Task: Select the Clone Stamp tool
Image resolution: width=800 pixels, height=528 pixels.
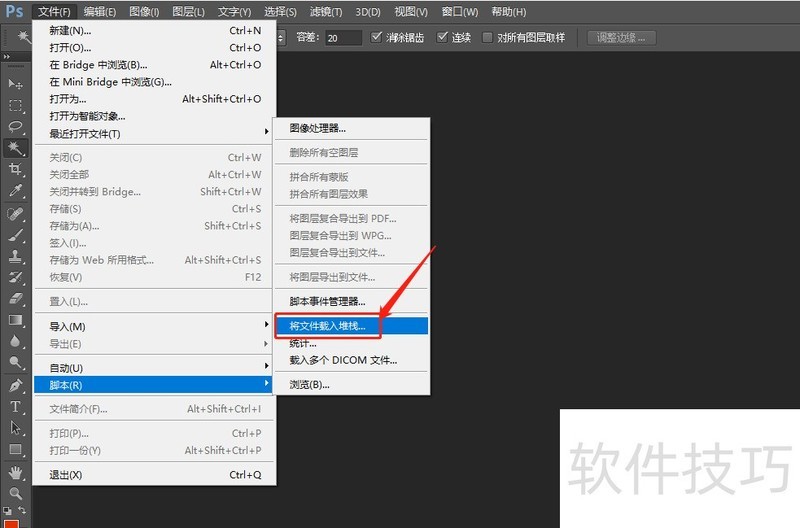Action: (x=15, y=256)
